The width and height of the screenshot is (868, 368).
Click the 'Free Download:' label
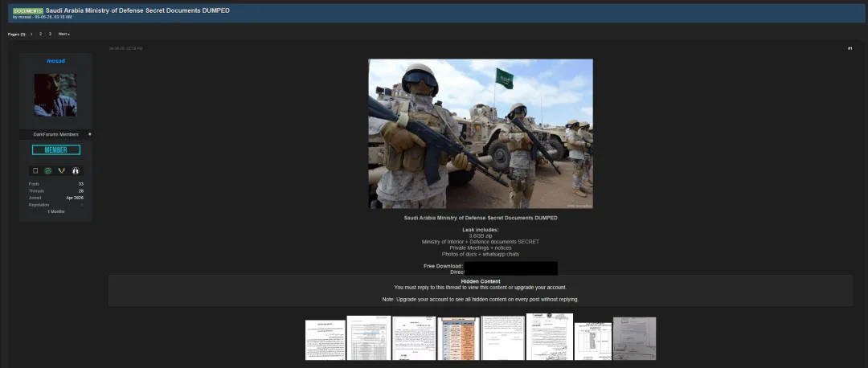click(444, 266)
